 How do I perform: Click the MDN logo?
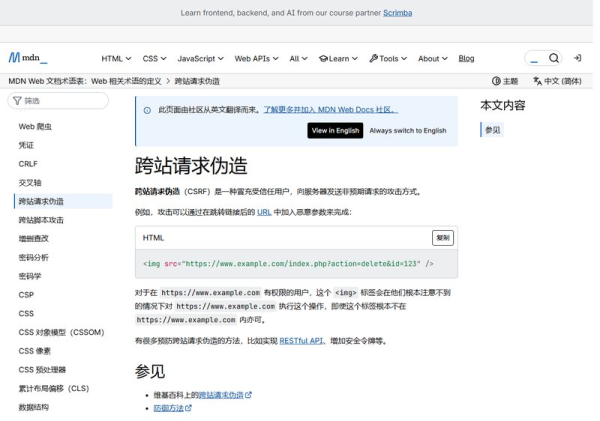click(28, 58)
